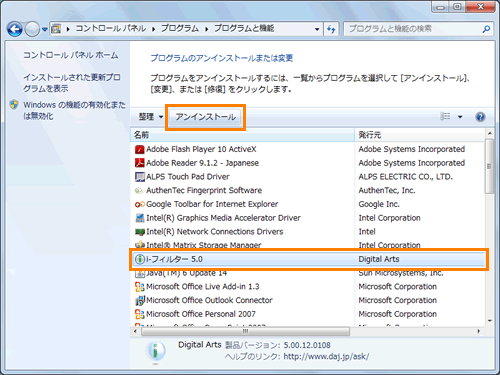This screenshot has width=500, height=375.
Task: Click Adobe Flash Player 10 ActiveX icon
Action: [x=140, y=149]
